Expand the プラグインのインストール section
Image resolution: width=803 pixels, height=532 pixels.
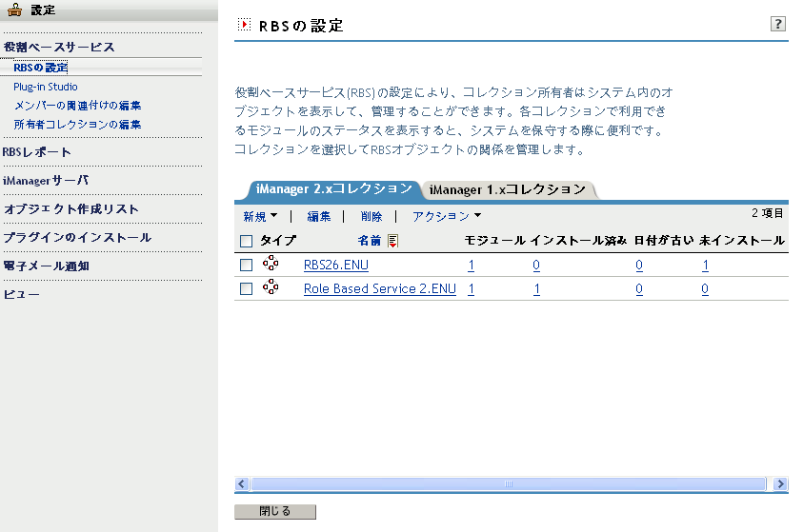[x=77, y=238]
